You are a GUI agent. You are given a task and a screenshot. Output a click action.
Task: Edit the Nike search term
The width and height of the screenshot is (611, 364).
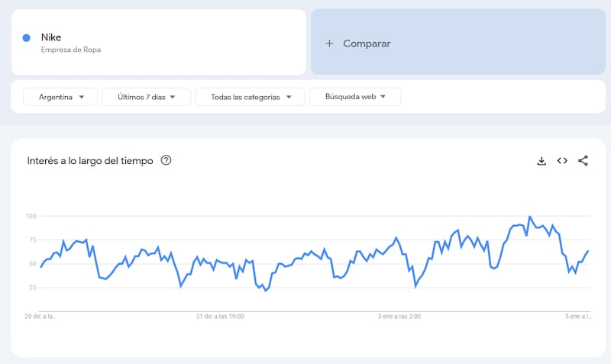51,37
